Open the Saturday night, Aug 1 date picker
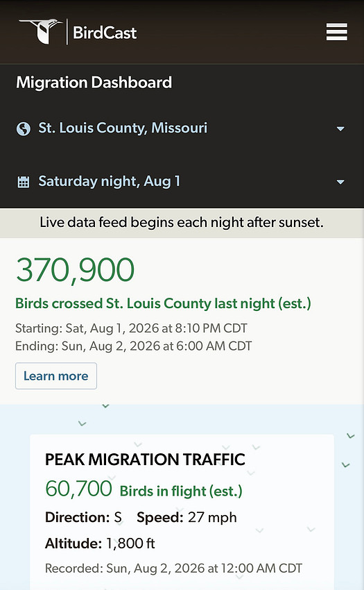364x590 pixels. pos(182,182)
